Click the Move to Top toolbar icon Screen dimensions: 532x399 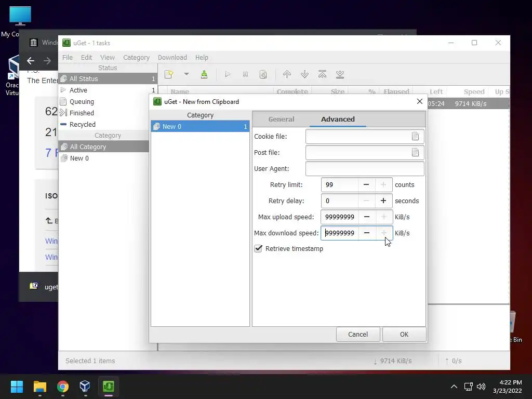(x=322, y=74)
